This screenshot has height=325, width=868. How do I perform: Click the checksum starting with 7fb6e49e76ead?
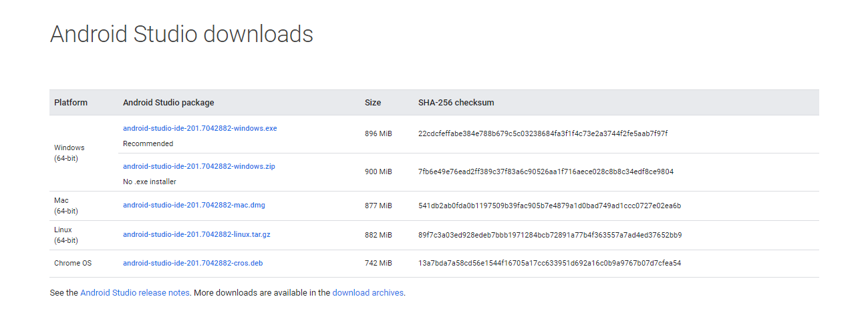coord(546,172)
